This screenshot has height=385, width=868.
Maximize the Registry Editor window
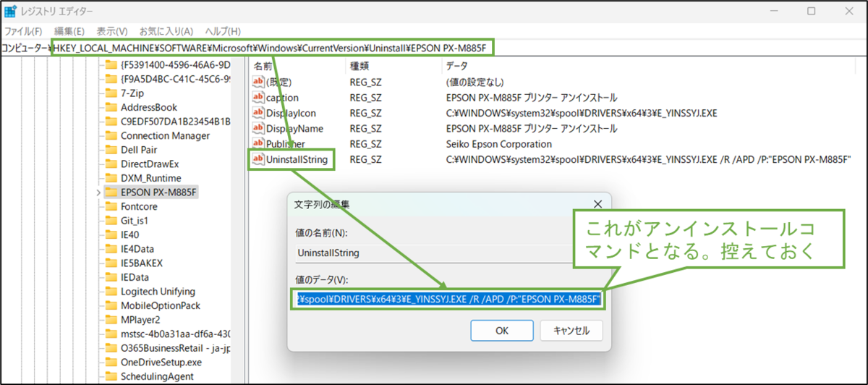[x=812, y=11]
